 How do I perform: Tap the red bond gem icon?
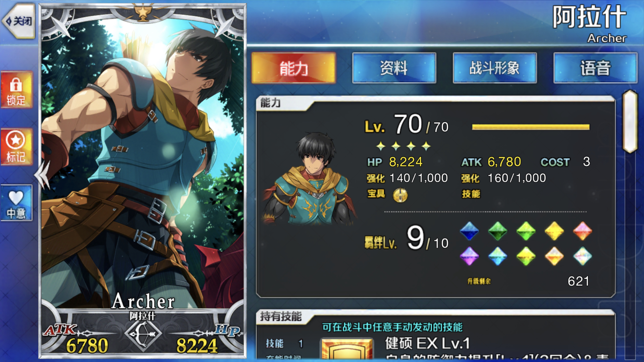tap(582, 231)
